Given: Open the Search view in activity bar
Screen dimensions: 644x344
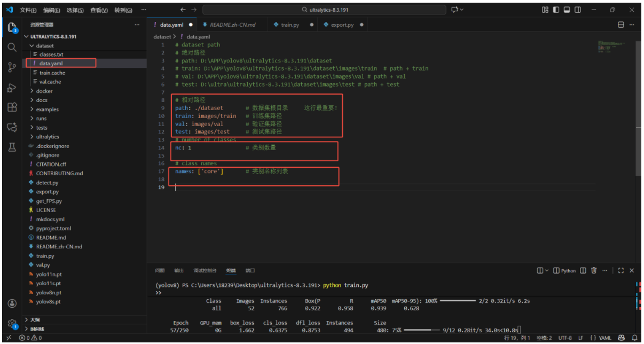Looking at the screenshot, I should [12, 47].
